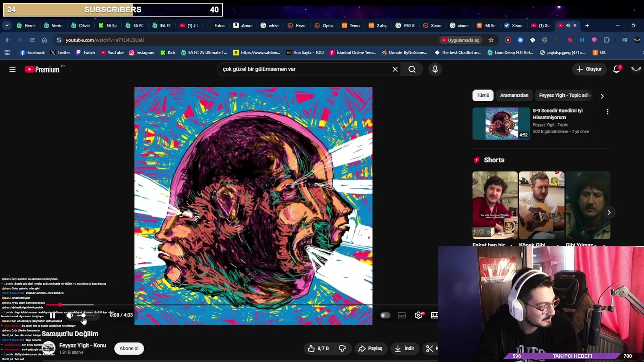The height and width of the screenshot is (362, 644).
Task: Bookmark this page with the star
Action: coord(491,40)
